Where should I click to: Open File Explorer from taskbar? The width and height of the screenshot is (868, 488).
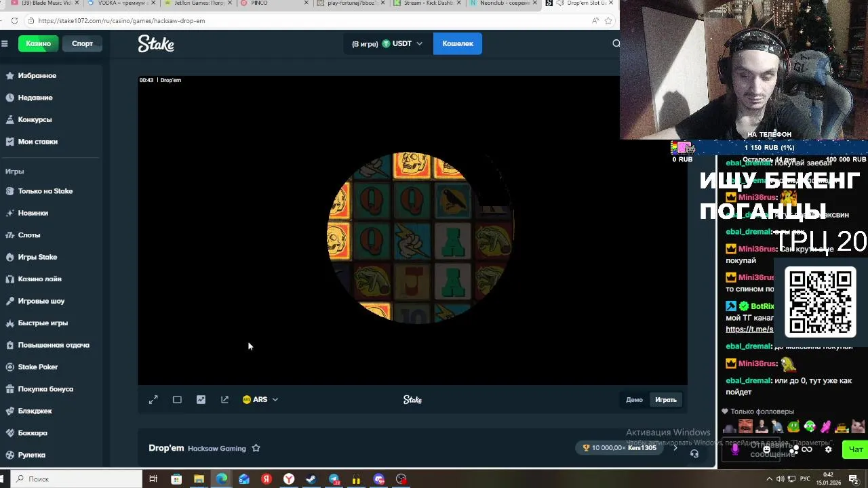point(199,479)
